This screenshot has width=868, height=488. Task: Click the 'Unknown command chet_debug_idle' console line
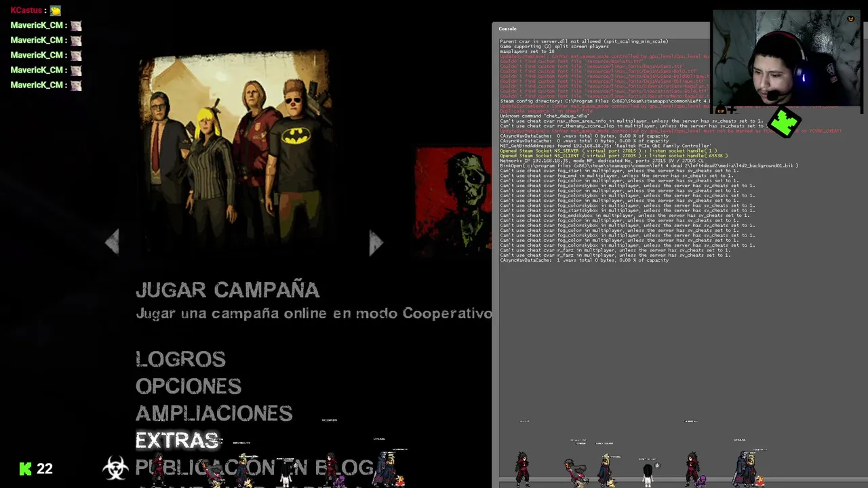pyautogui.click(x=545, y=116)
